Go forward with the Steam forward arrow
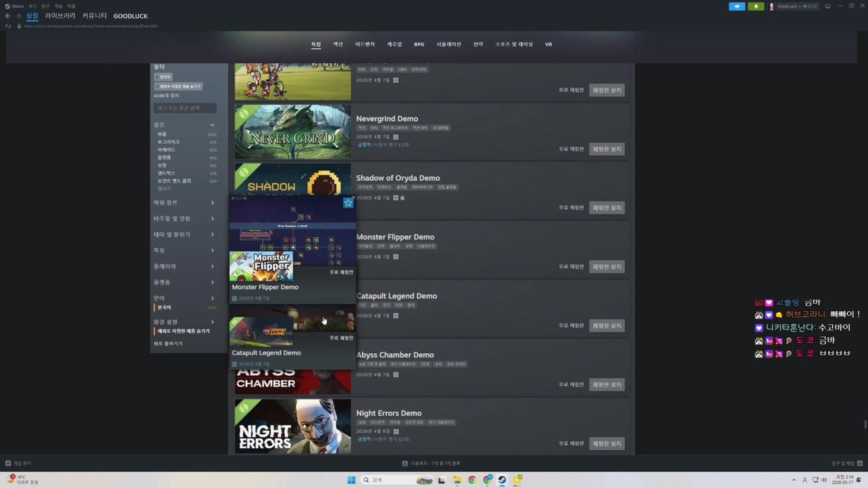The image size is (868, 488). (x=19, y=16)
